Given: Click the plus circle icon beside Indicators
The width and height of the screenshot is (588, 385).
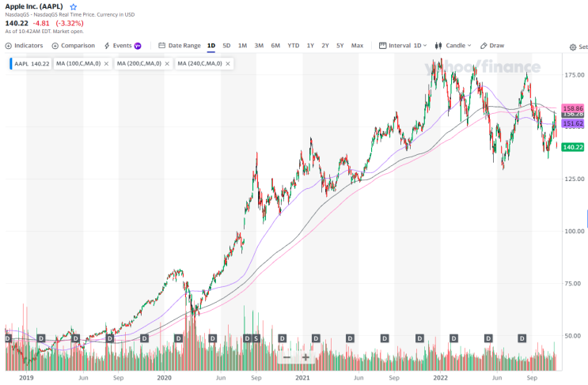Looking at the screenshot, I should [8, 46].
